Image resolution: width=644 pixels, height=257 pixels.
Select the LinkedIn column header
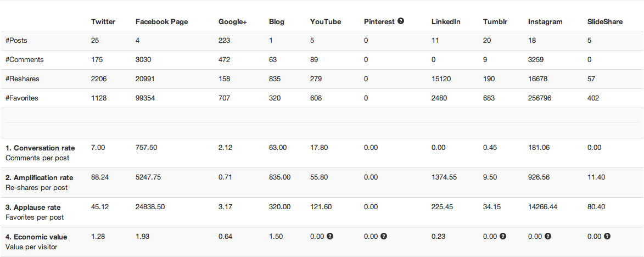[446, 22]
